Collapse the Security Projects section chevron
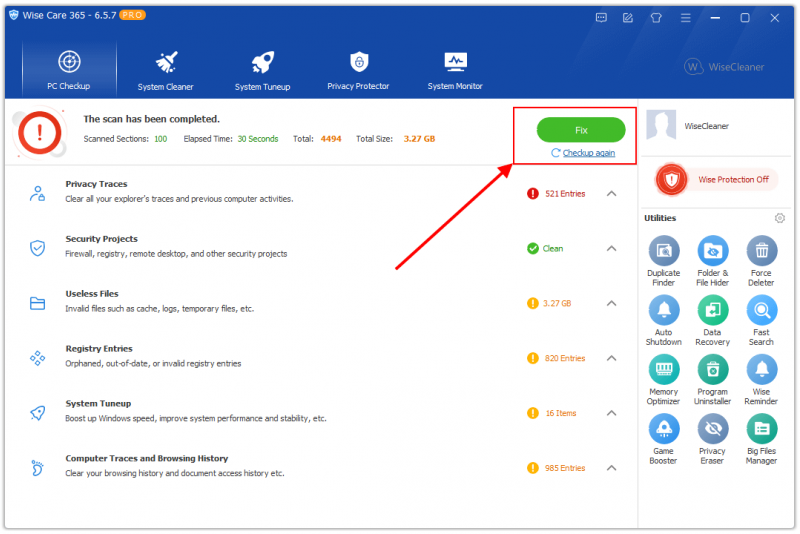The image size is (800, 534). pos(611,248)
